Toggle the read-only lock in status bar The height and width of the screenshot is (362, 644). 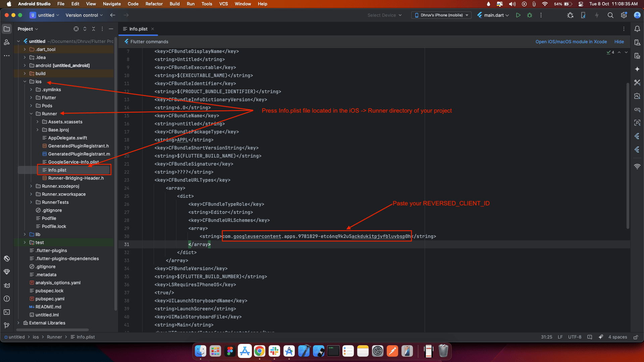[635, 337]
